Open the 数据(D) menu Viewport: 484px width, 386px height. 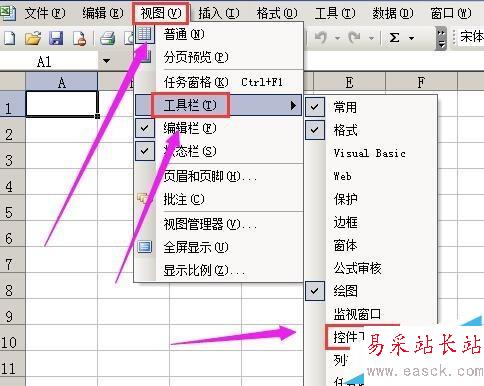(393, 13)
